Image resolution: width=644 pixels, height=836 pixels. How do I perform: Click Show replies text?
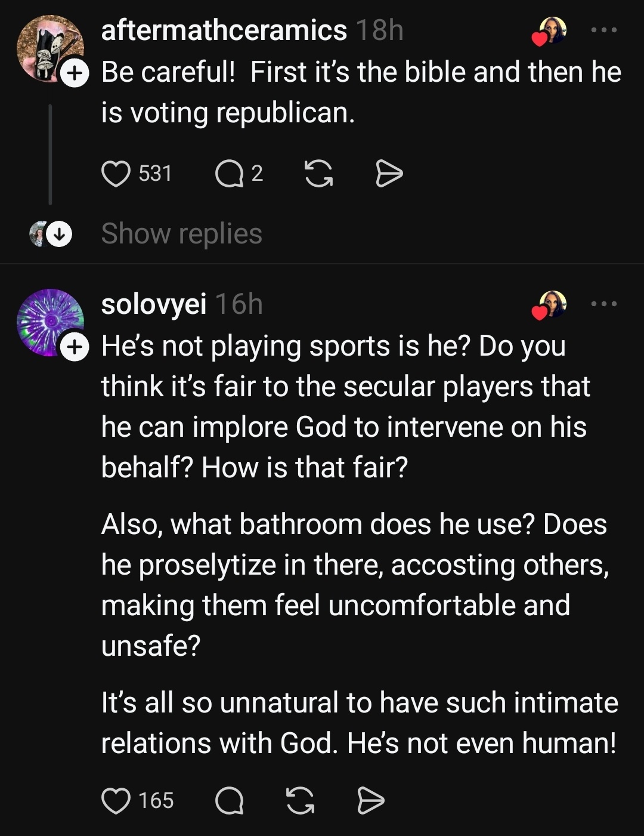coord(181,233)
